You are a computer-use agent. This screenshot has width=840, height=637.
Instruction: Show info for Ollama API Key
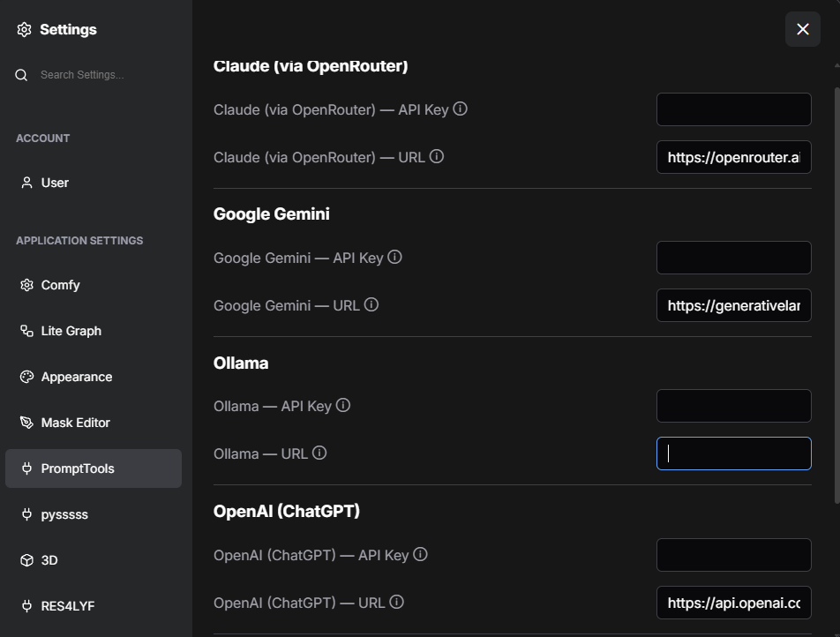343,406
